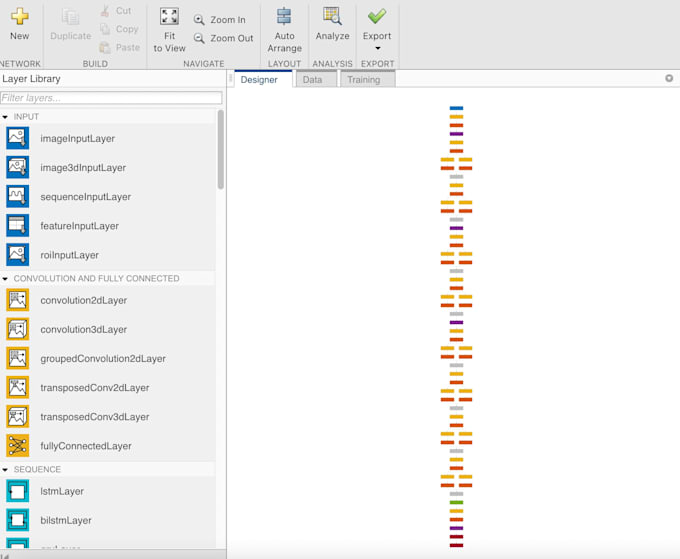Click the Auto Arrange layout icon
This screenshot has width=680, height=559.
pos(284,17)
